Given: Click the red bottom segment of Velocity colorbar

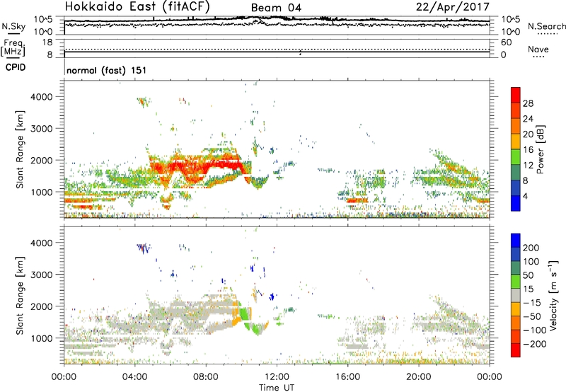Looking at the screenshot, I should [x=516, y=350].
